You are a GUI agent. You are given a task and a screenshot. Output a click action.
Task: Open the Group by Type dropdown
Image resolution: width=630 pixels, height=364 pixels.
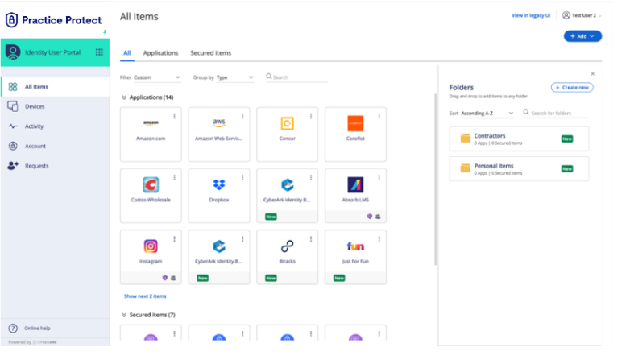(235, 77)
